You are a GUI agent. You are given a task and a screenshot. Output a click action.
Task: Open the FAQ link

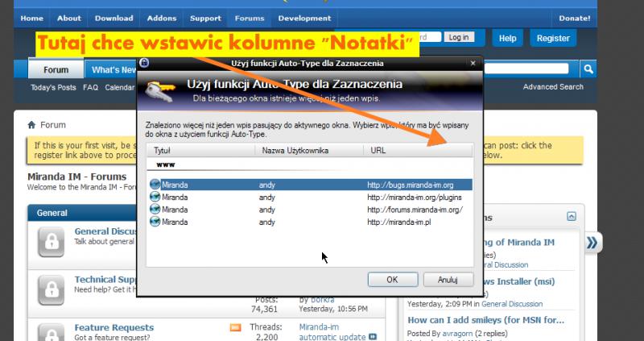click(90, 88)
